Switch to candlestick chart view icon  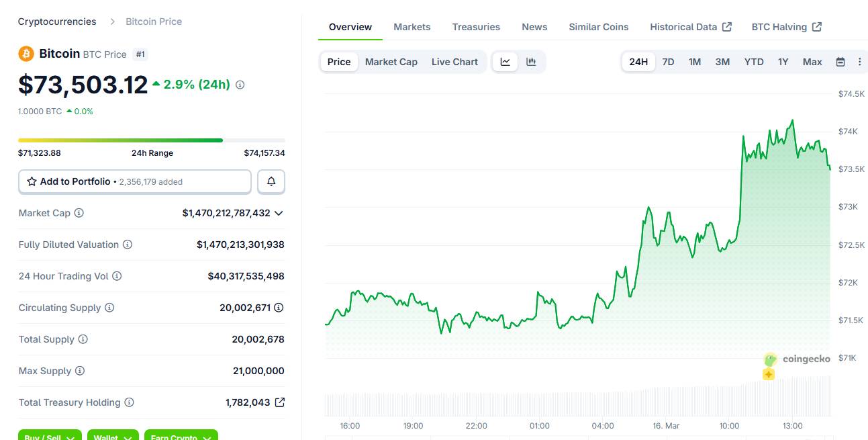click(x=531, y=62)
